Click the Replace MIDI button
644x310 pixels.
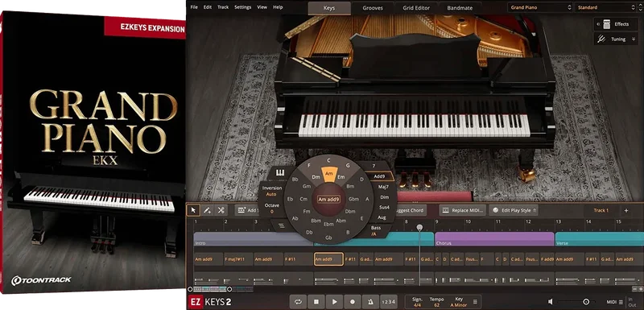tap(463, 210)
